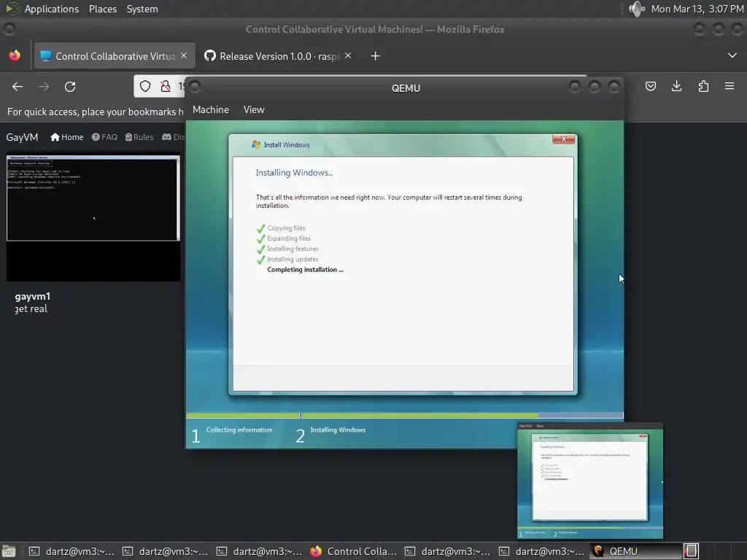747x560 pixels.
Task: Switch to the Release Version 1.0.0 tab
Action: 279,56
